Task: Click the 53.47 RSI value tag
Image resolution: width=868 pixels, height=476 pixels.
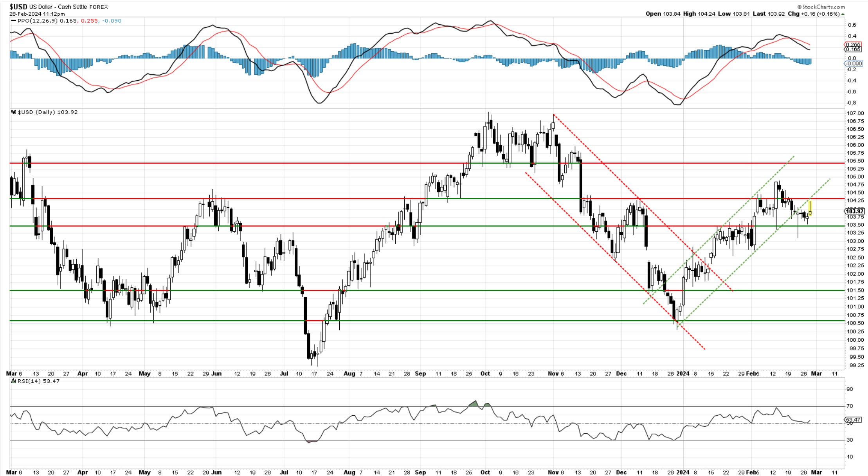Action: tap(853, 420)
